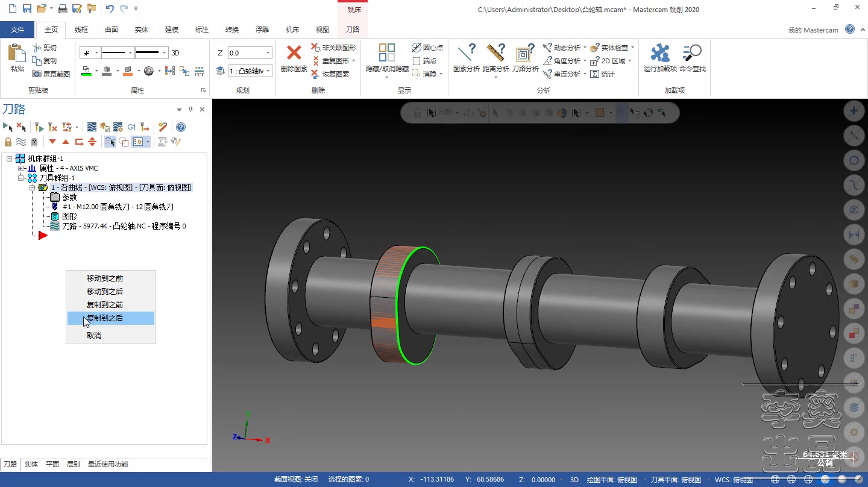868x487 pixels.
Task: Click the orange surface color swatch
Action: pyautogui.click(x=127, y=71)
